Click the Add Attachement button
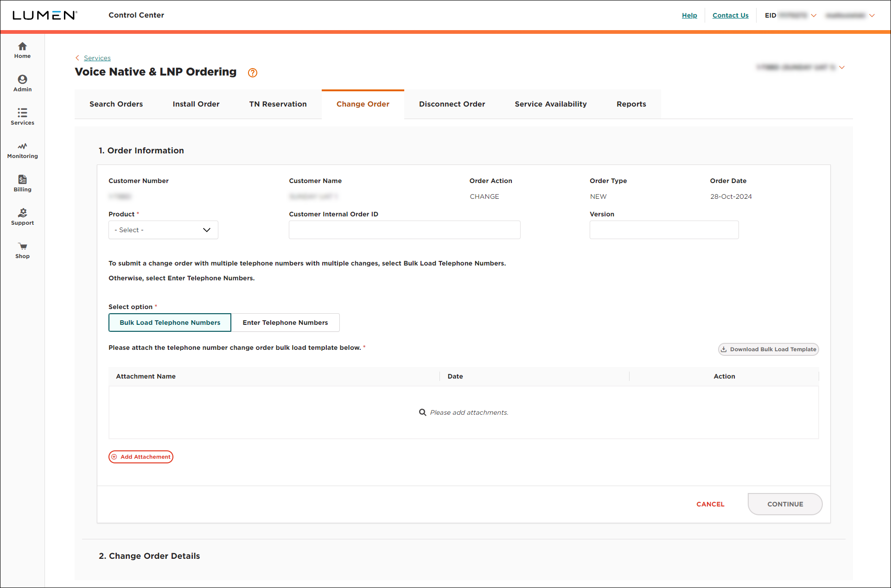The width and height of the screenshot is (891, 588). [x=140, y=457]
